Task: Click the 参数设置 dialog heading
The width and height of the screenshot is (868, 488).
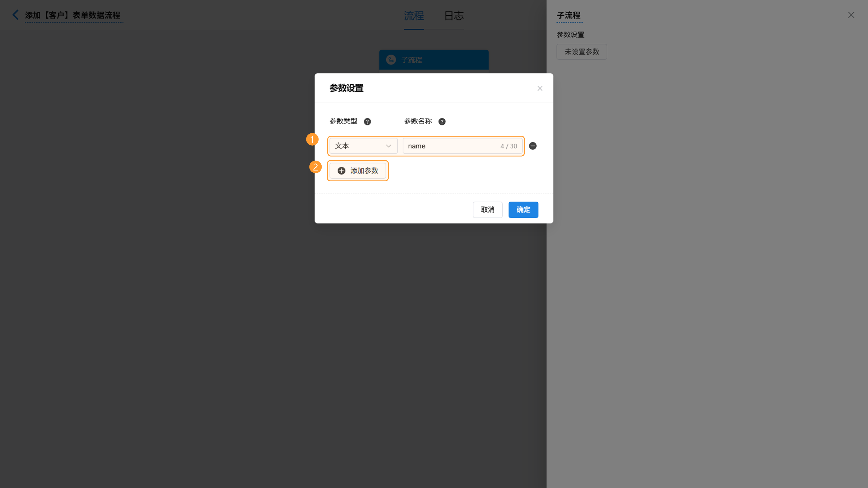Action: 346,88
